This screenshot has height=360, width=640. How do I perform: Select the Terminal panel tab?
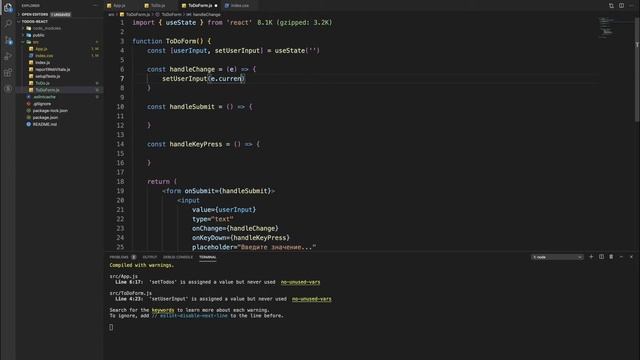pos(208,257)
